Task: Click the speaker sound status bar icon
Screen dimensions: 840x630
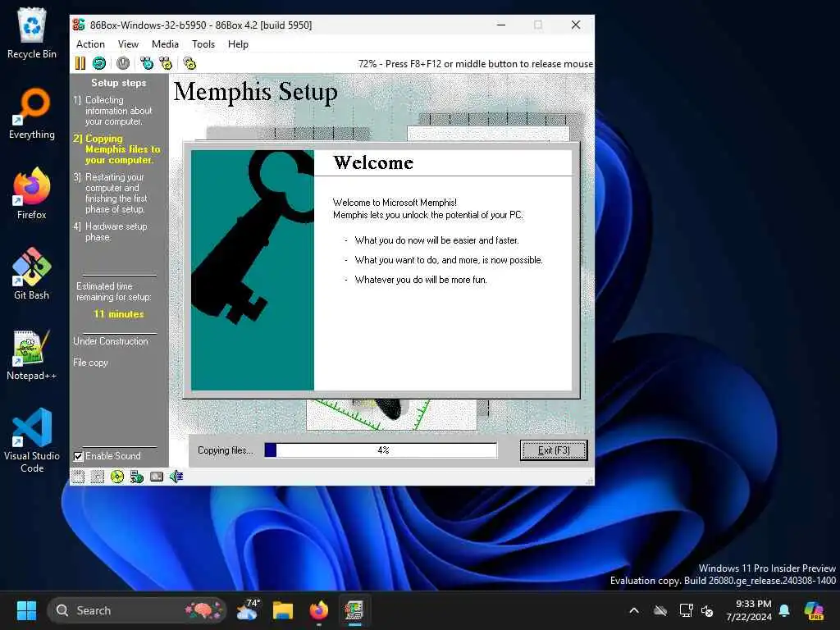Action: (176, 477)
